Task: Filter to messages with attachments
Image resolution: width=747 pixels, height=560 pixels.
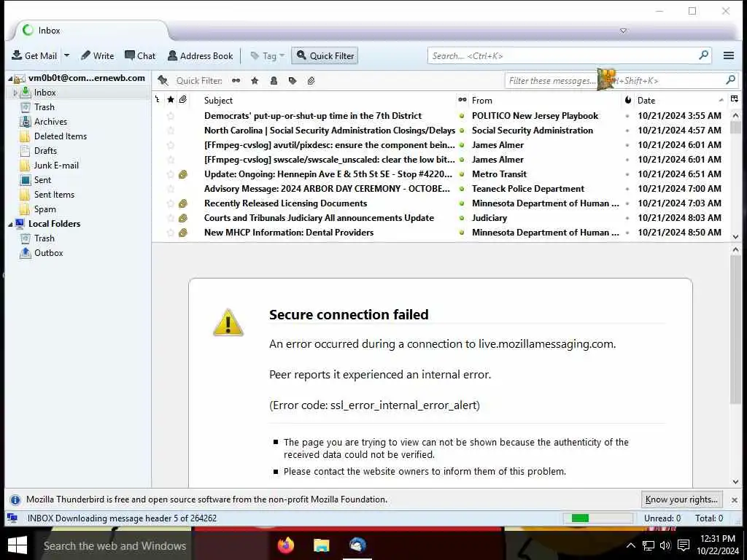Action: pos(311,80)
